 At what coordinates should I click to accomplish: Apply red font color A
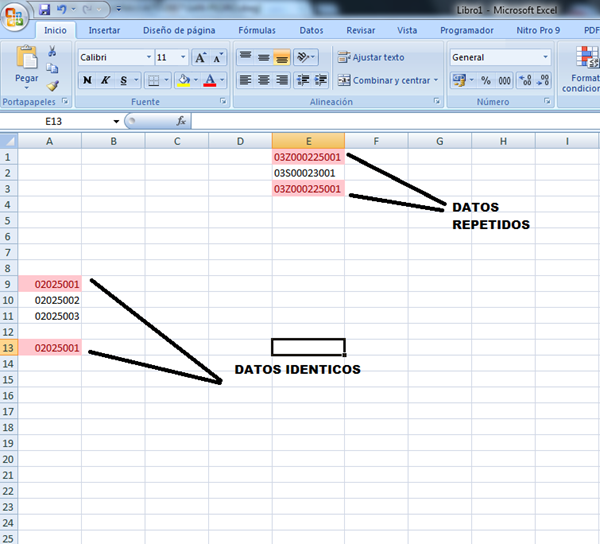point(210,80)
